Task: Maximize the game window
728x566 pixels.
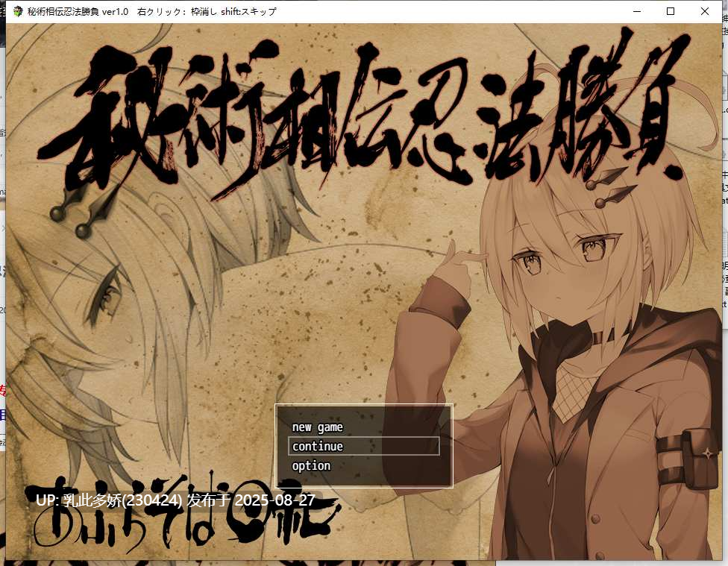Action: click(x=671, y=12)
